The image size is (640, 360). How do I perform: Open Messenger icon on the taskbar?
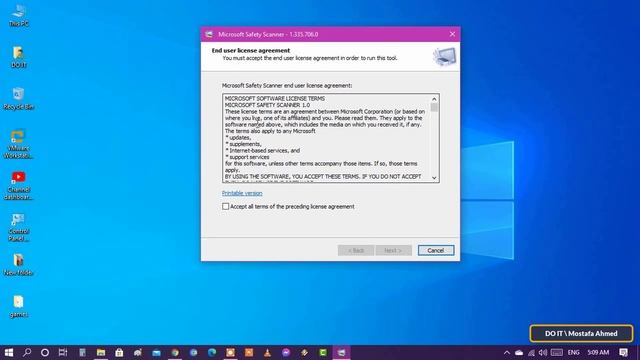tap(286, 353)
